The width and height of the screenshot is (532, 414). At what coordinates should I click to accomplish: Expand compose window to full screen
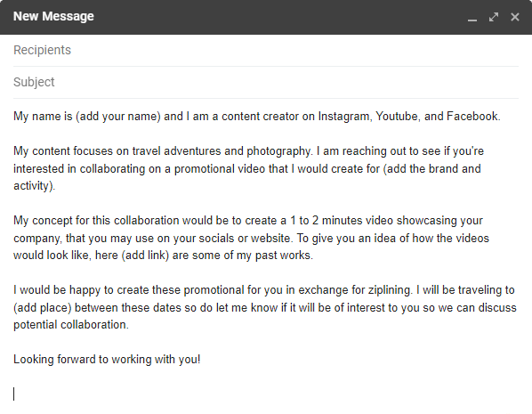click(494, 17)
